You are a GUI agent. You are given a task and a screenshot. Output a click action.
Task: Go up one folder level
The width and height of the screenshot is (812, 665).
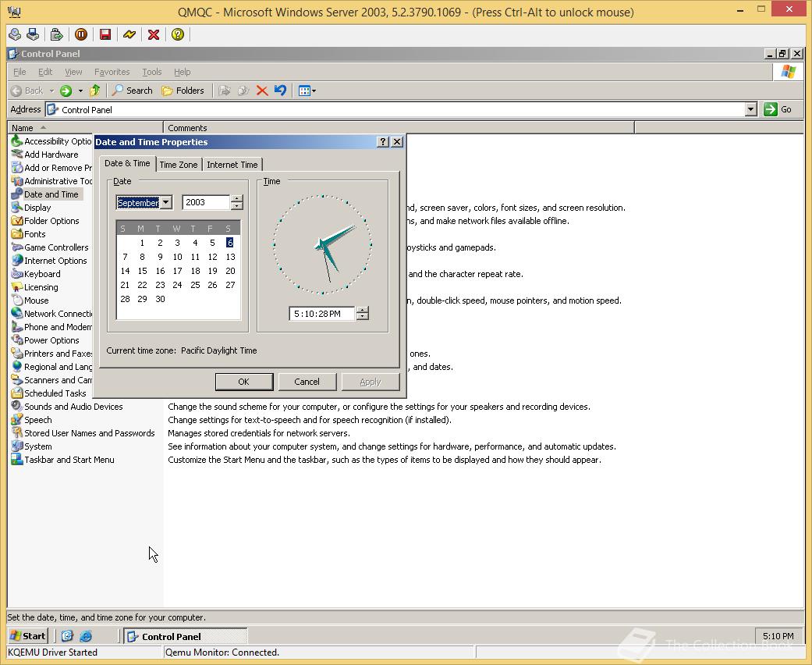94,91
